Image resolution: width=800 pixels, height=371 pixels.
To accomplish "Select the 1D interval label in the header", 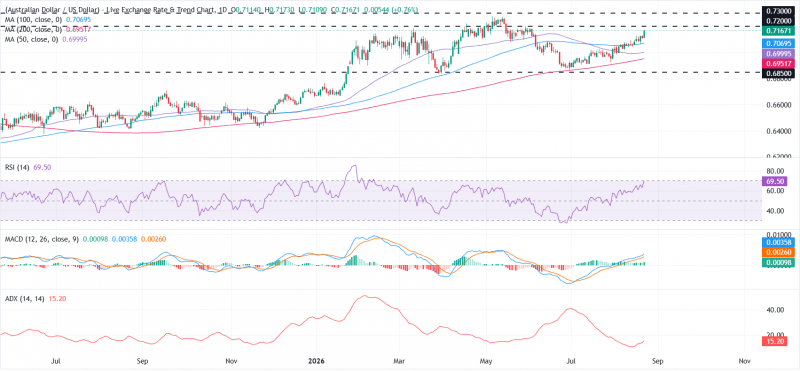I will click(224, 10).
